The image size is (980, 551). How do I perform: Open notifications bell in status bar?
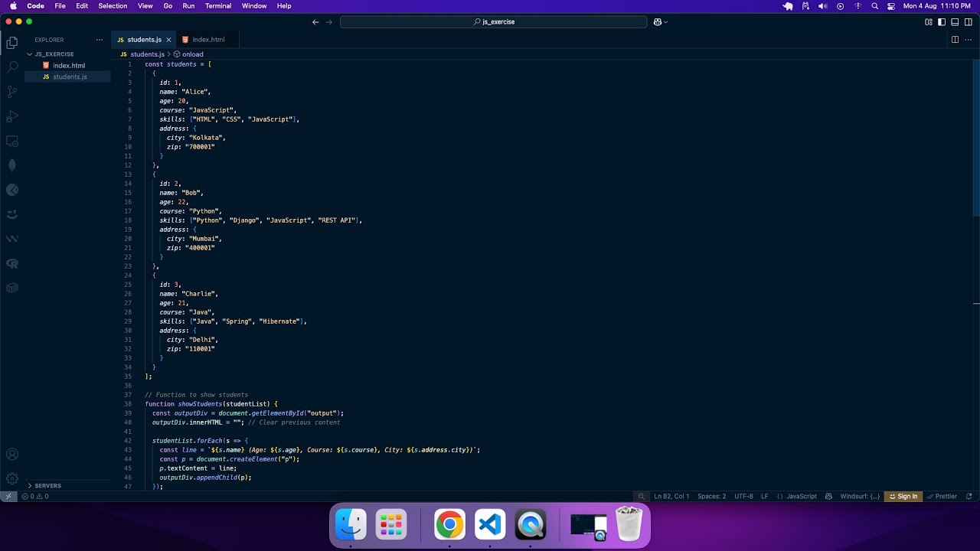(x=969, y=497)
